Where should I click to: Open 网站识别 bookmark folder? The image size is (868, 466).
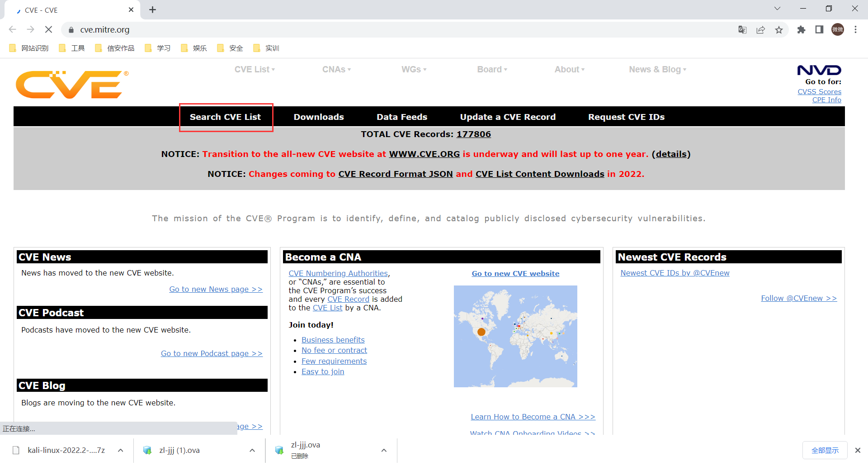(x=29, y=48)
